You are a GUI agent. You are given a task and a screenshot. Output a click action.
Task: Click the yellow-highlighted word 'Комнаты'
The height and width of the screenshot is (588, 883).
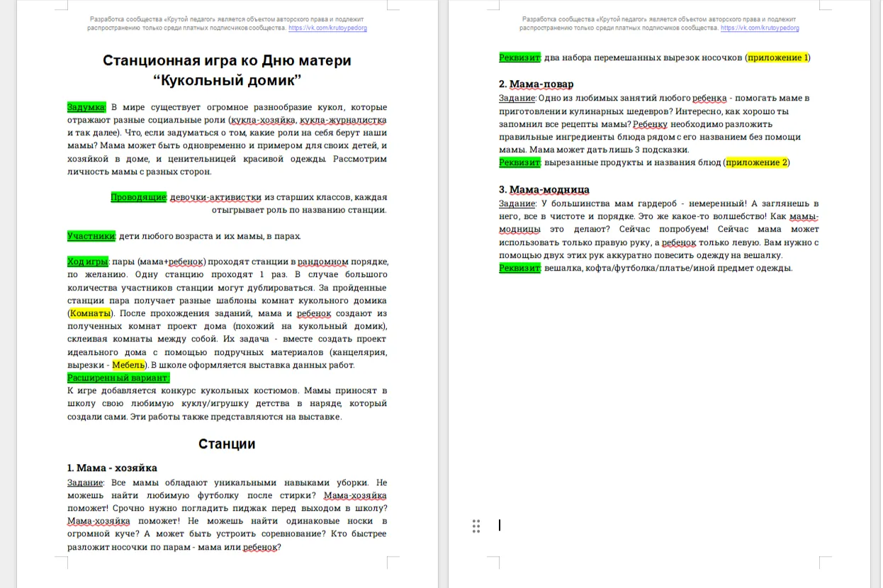coord(90,313)
